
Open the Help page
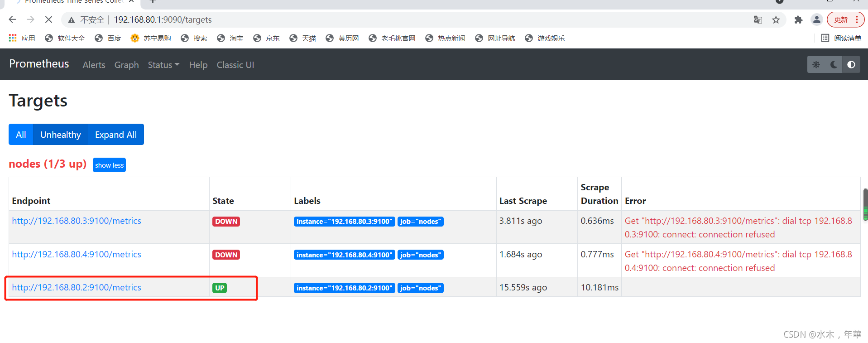(198, 65)
